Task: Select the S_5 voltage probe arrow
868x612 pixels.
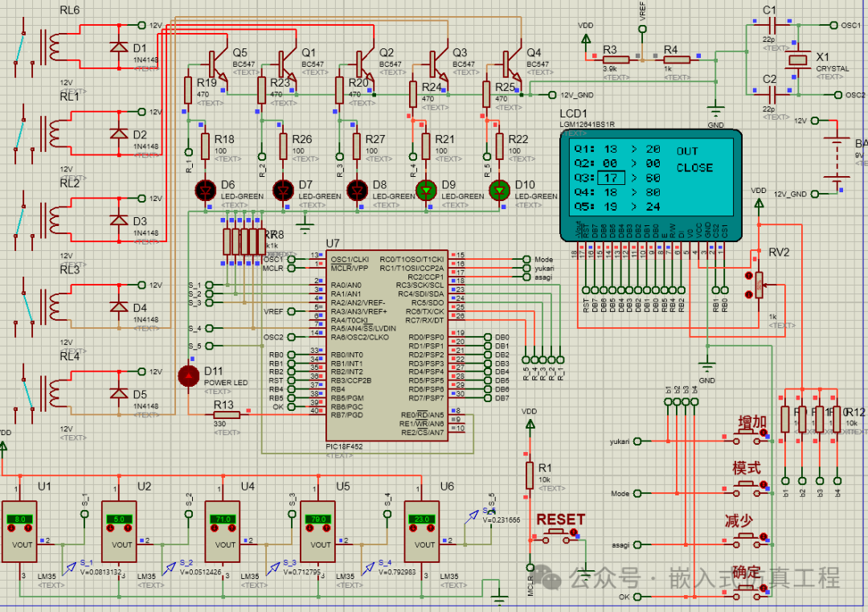Action: (x=472, y=517)
